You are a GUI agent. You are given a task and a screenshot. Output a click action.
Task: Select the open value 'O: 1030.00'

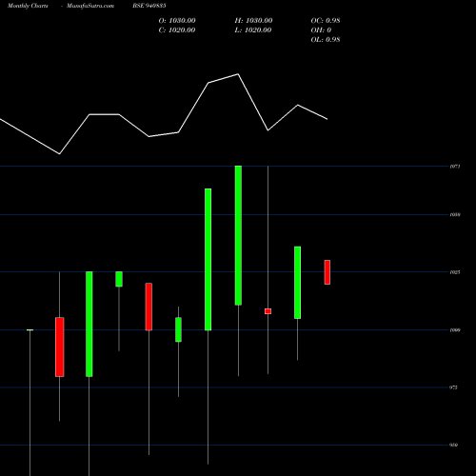(177, 21)
